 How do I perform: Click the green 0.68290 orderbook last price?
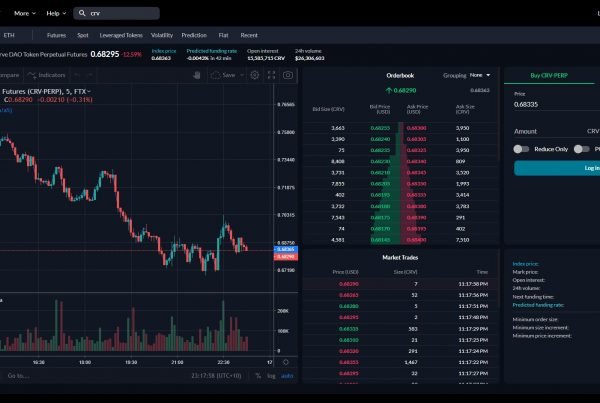[401, 91]
